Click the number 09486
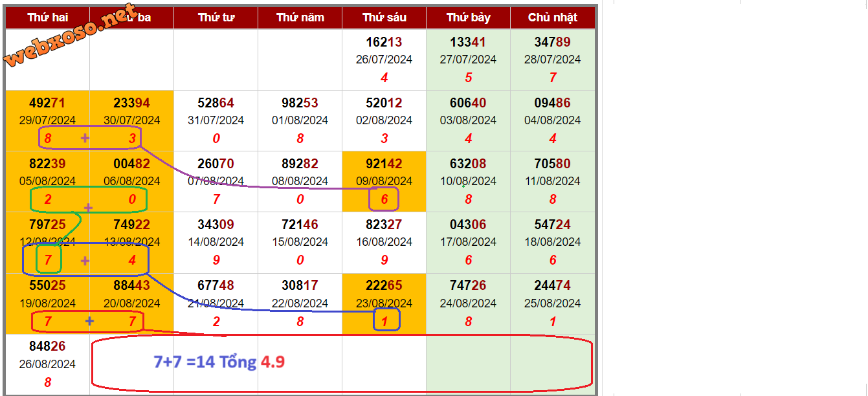 [x=553, y=103]
